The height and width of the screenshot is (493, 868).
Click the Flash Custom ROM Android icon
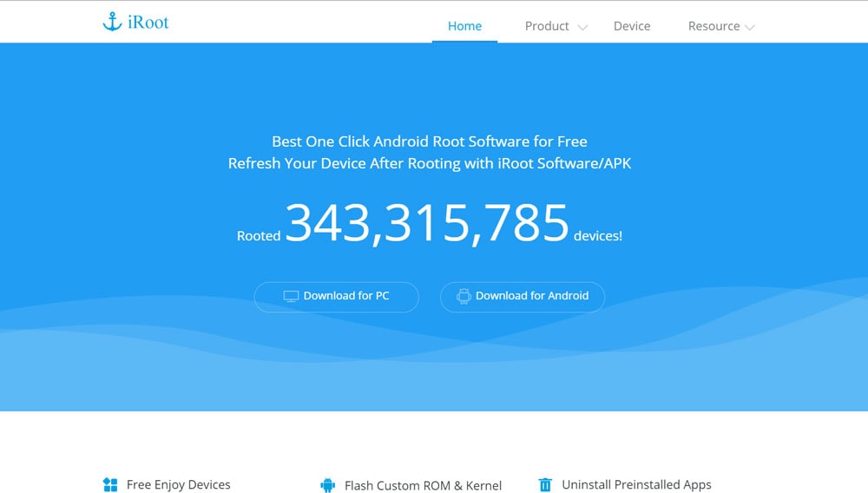[x=328, y=485]
